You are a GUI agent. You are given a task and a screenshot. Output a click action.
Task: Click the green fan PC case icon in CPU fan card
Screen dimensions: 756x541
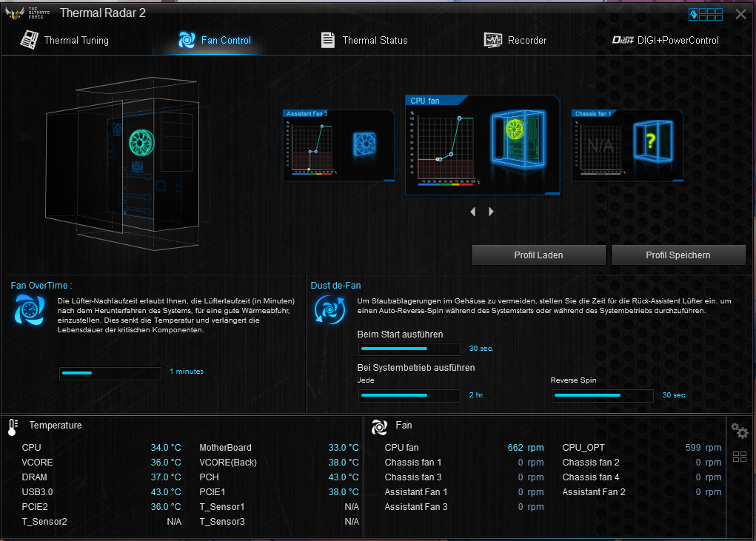coord(518,138)
